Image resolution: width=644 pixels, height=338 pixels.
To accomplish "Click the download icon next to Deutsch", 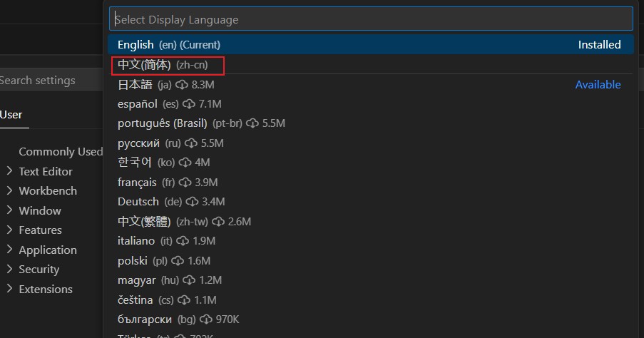I will (192, 202).
